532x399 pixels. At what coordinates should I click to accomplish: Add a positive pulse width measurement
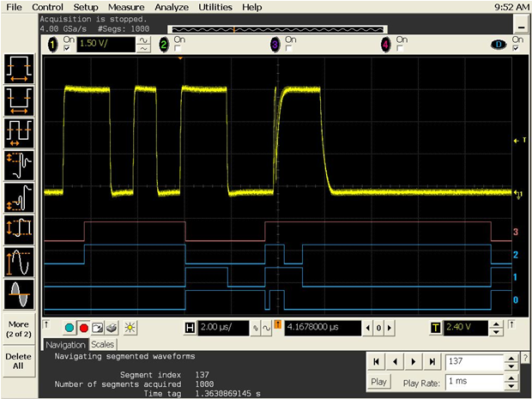19,69
